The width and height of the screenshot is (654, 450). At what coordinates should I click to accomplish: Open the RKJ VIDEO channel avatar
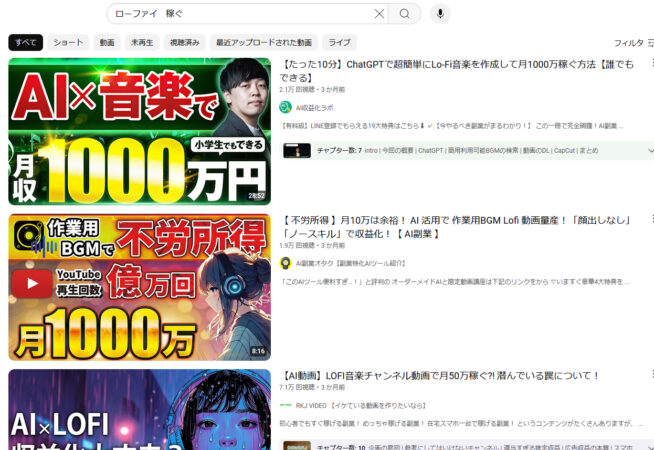(285, 405)
